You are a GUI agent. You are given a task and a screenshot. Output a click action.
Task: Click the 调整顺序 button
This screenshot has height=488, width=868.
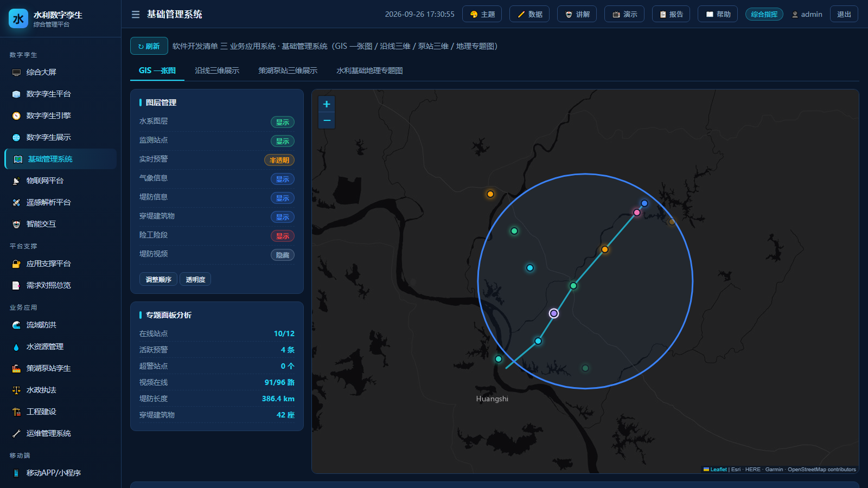tap(158, 279)
